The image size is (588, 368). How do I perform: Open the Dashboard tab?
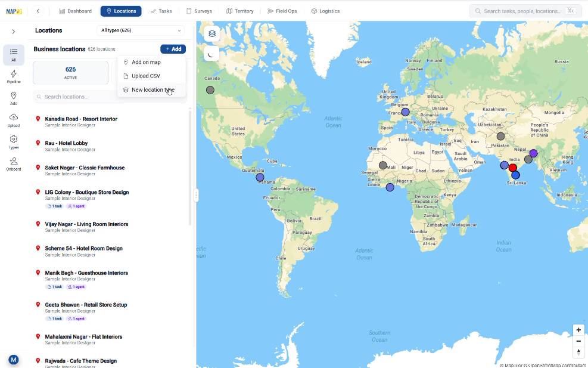pos(76,11)
